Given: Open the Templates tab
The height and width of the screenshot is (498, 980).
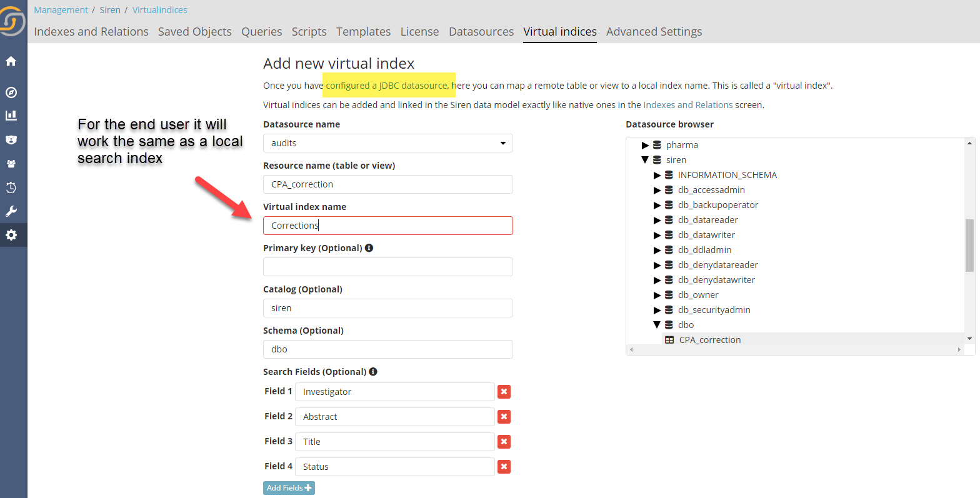Looking at the screenshot, I should (364, 32).
